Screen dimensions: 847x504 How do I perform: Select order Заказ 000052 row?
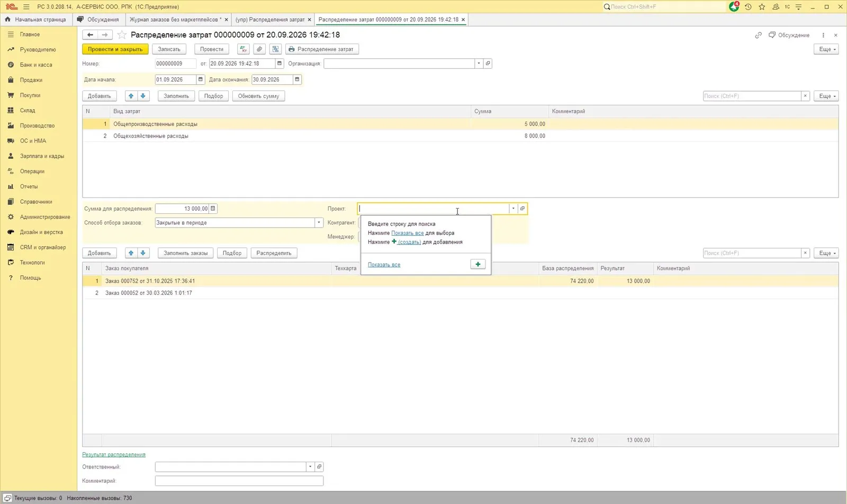click(460, 293)
